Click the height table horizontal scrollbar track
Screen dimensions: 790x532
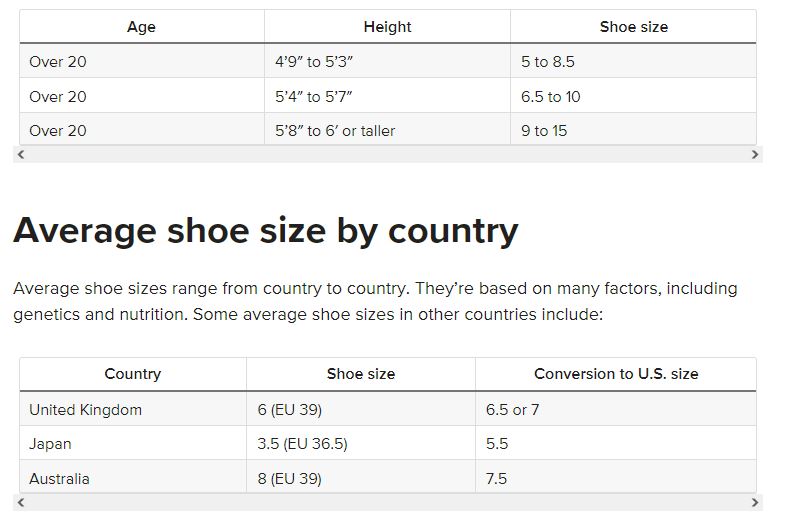coord(388,155)
